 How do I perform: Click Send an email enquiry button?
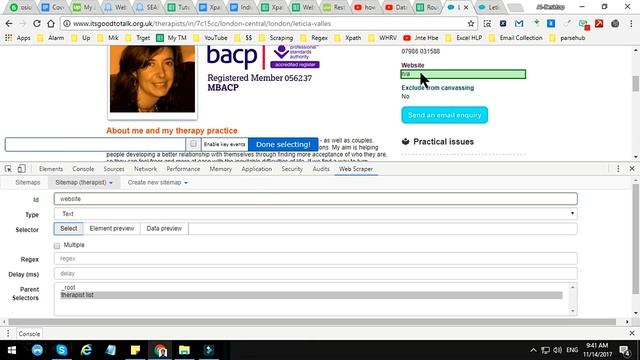coord(444,115)
